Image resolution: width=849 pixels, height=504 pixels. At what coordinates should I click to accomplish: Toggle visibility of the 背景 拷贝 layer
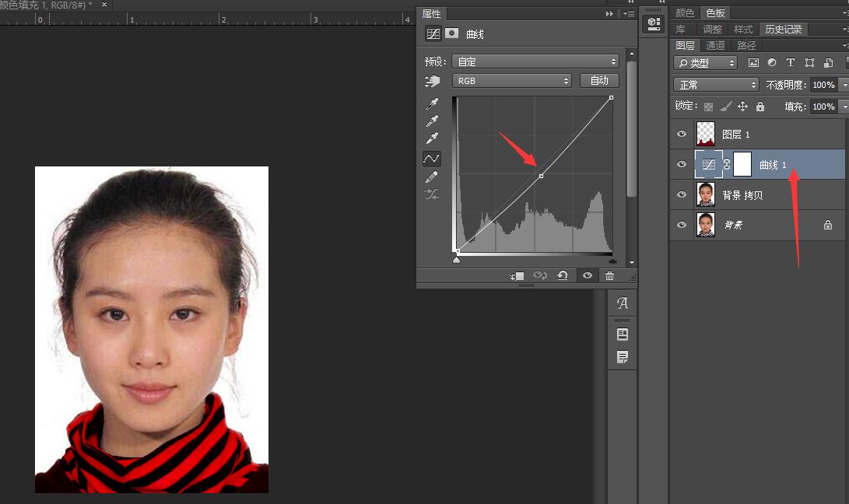pyautogui.click(x=682, y=194)
